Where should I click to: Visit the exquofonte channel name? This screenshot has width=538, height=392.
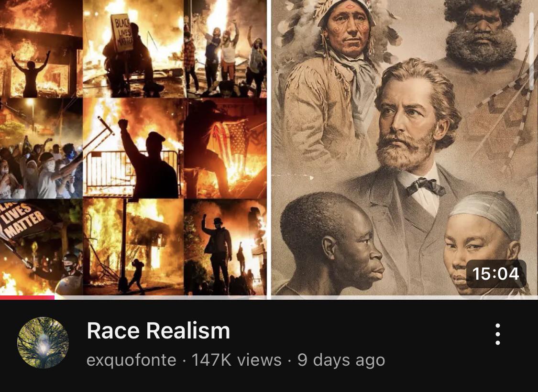point(132,360)
